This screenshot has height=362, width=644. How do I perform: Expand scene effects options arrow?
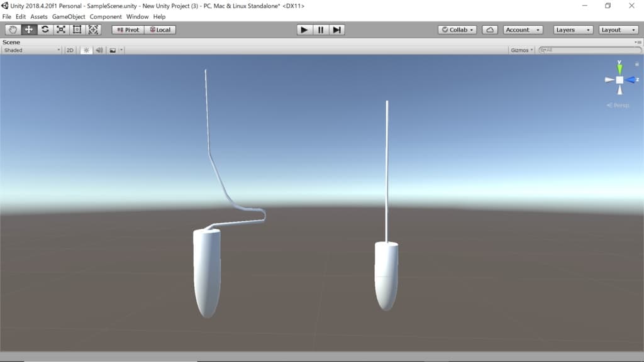click(x=121, y=50)
